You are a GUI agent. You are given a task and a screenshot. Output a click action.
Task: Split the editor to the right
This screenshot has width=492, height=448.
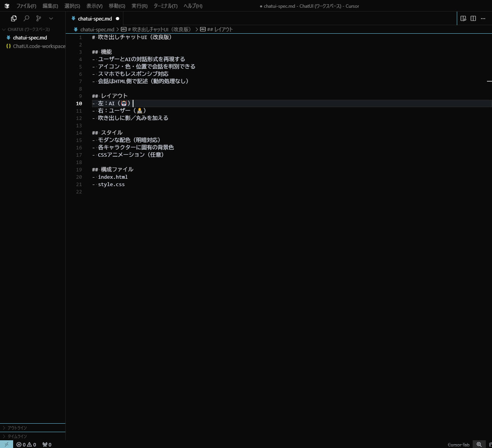click(473, 18)
